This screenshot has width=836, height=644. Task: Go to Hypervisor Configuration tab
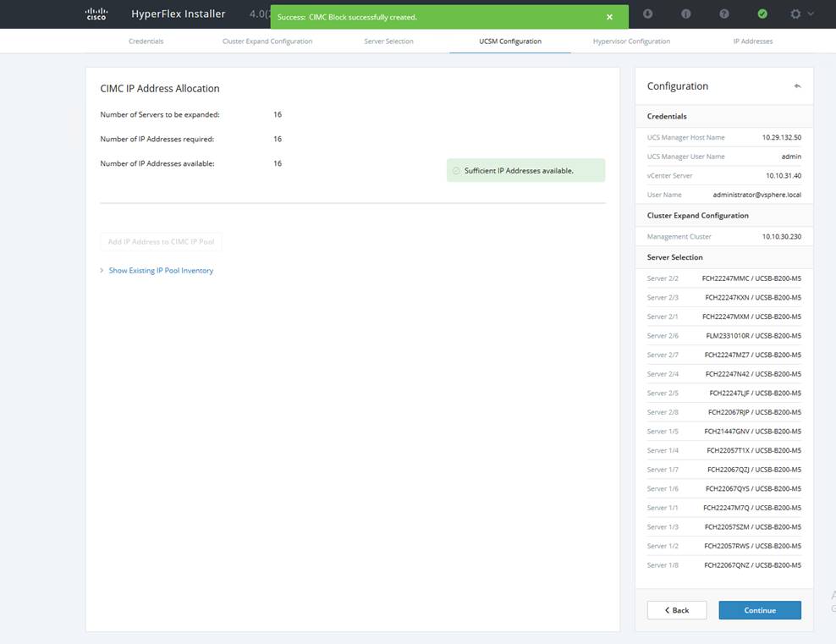(631, 41)
